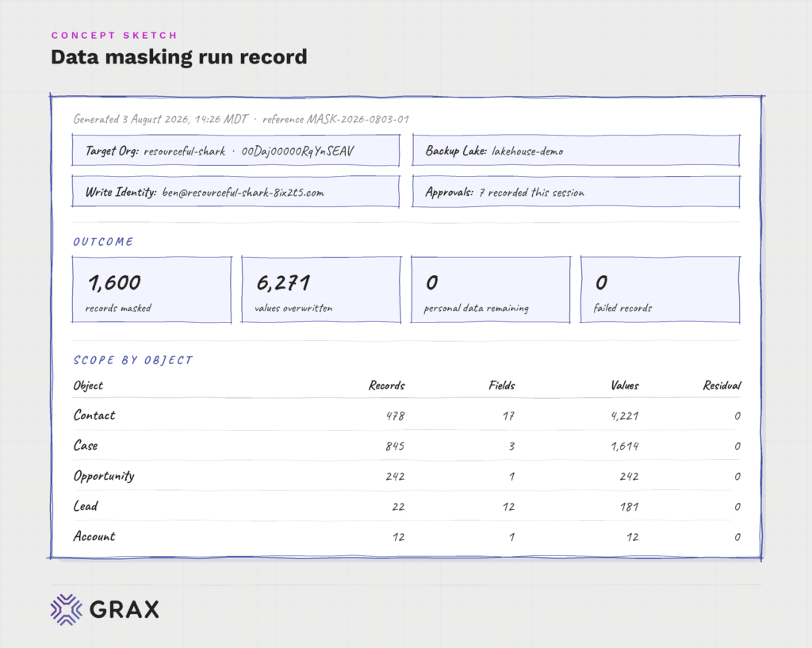Click the GRAX logo icon
Screen dimensions: 812x648
click(x=67, y=609)
